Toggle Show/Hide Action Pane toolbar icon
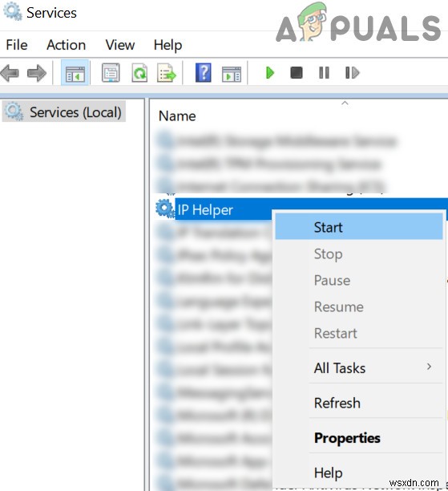448x491 pixels. pyautogui.click(x=232, y=74)
